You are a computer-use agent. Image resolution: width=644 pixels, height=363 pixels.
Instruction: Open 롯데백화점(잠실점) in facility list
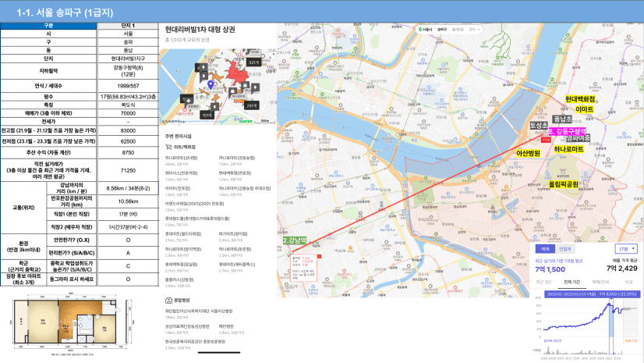(x=181, y=265)
